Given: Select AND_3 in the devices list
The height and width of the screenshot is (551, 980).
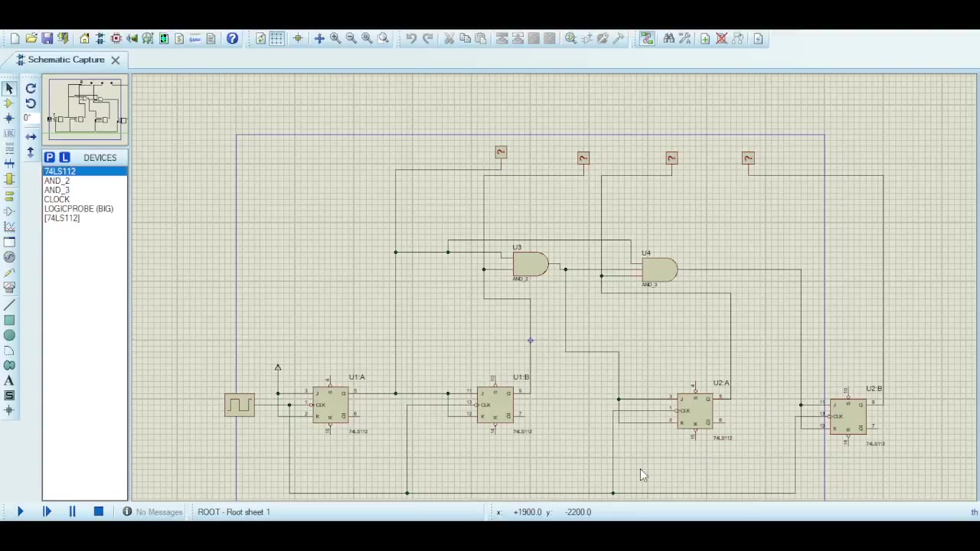Looking at the screenshot, I should [x=57, y=190].
